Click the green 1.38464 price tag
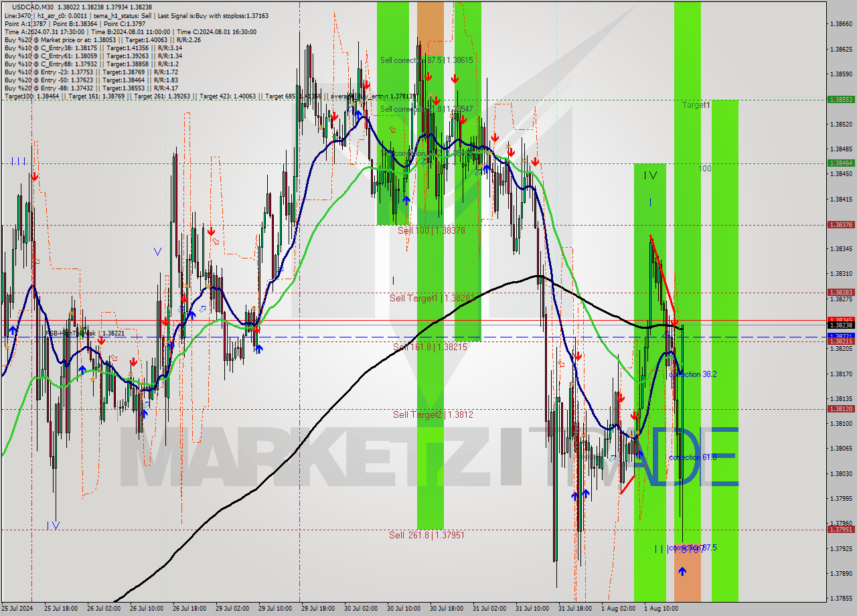The width and height of the screenshot is (857, 616). (841, 163)
